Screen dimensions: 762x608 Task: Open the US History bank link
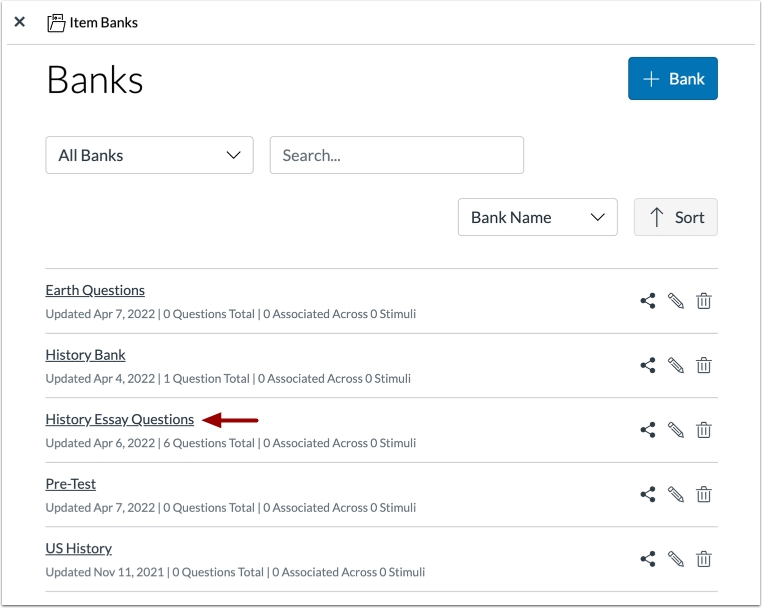pos(78,548)
